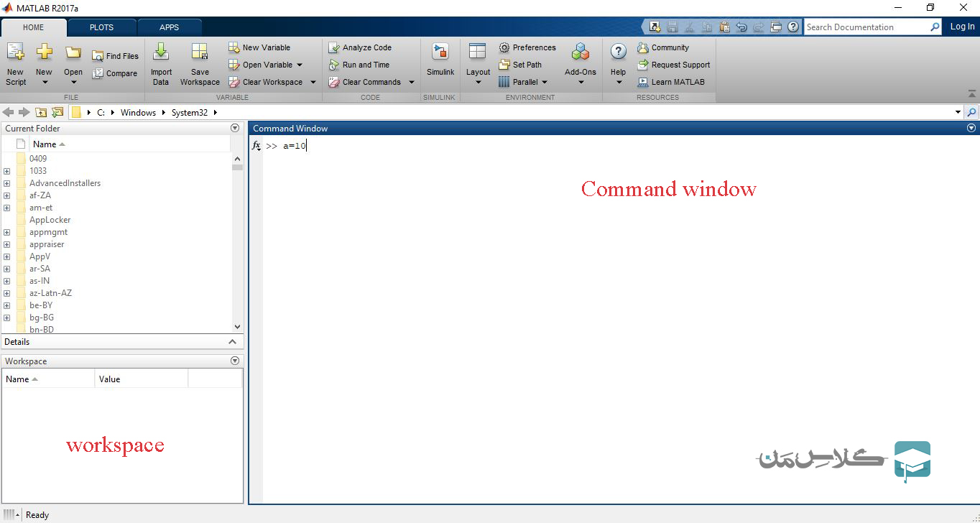Select the az-Latn-AZ folder
980x523 pixels.
click(x=50, y=293)
